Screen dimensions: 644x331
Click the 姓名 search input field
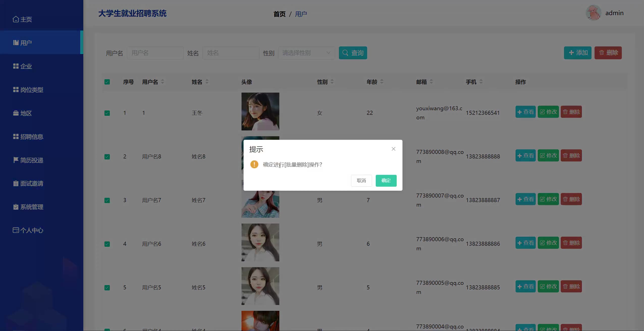231,53
